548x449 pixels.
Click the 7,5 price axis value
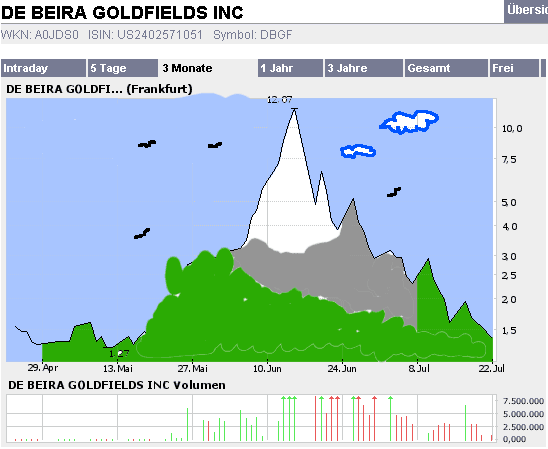click(x=509, y=160)
